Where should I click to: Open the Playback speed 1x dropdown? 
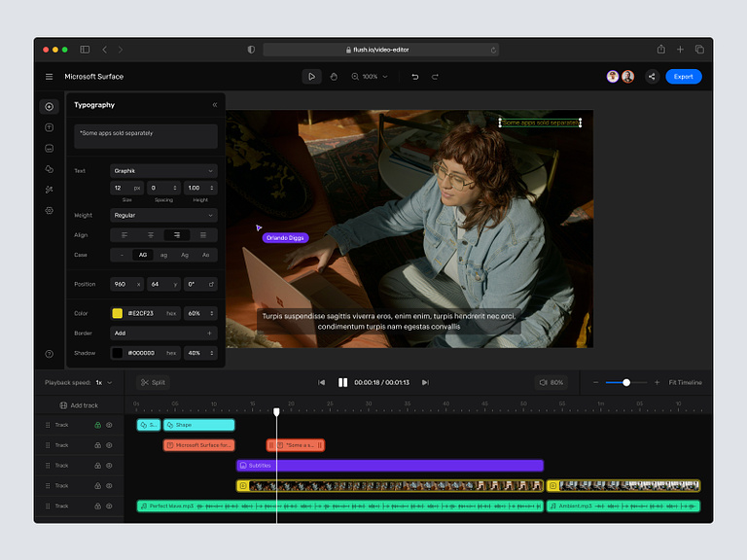[x=103, y=383]
